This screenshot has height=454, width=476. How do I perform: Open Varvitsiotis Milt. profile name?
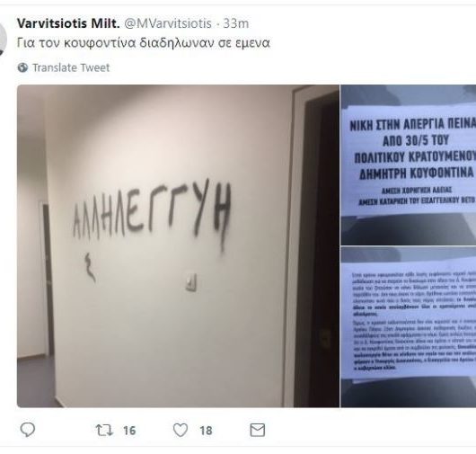click(68, 23)
